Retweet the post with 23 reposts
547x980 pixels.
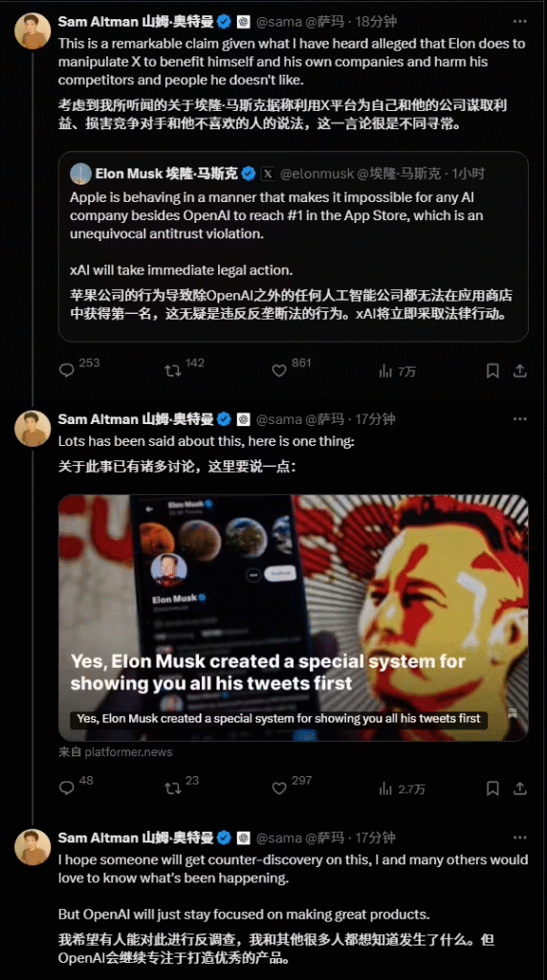pos(173,789)
